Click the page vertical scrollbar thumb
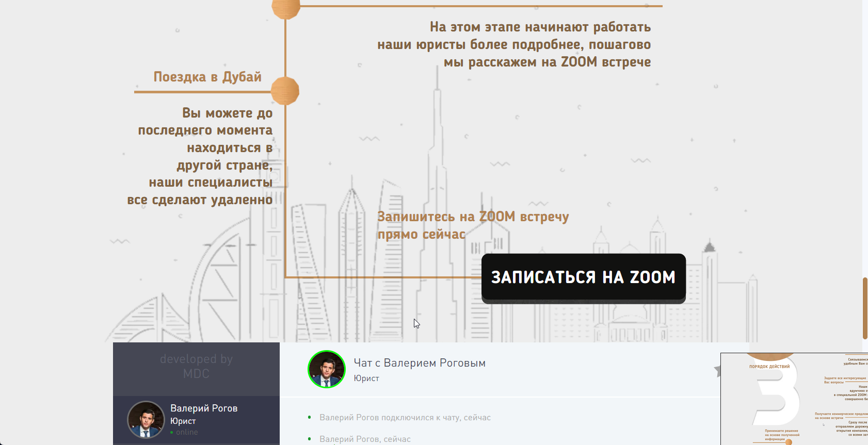 coord(865,308)
